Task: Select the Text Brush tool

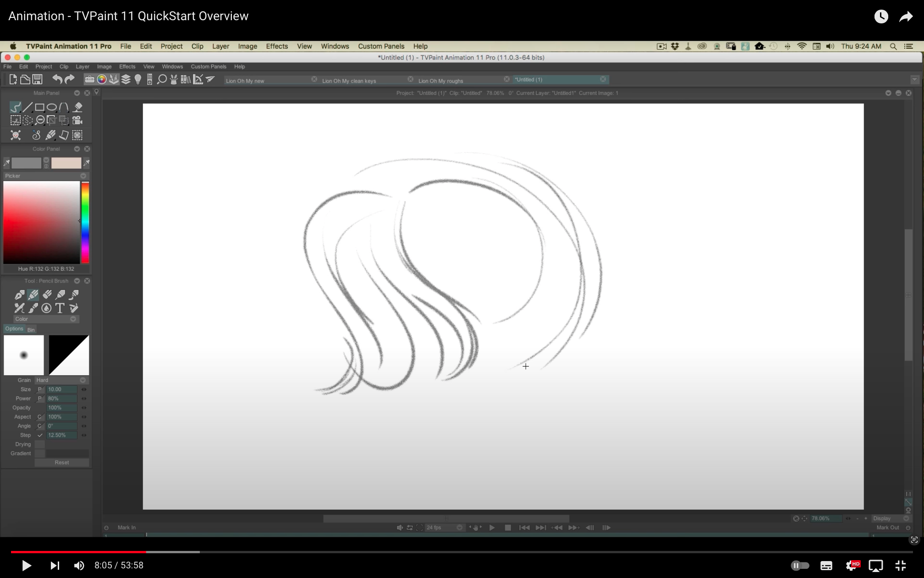Action: tap(60, 308)
